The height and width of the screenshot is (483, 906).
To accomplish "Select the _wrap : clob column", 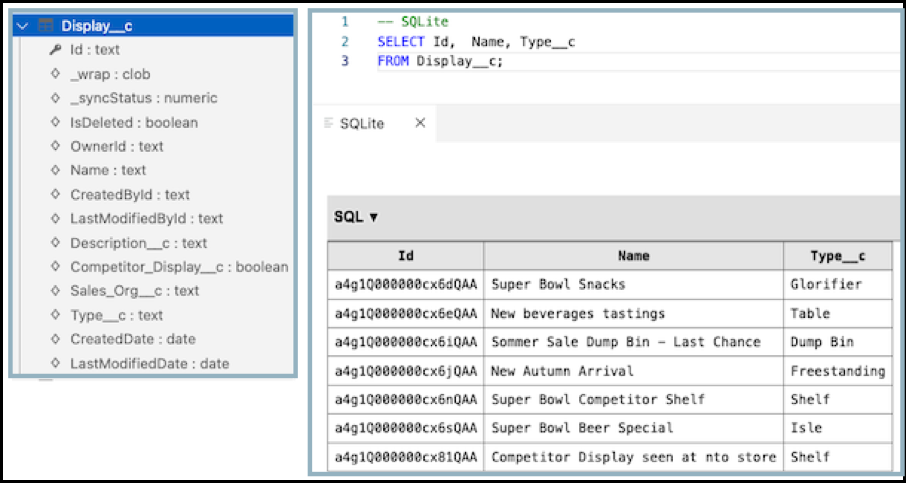I will pos(110,75).
